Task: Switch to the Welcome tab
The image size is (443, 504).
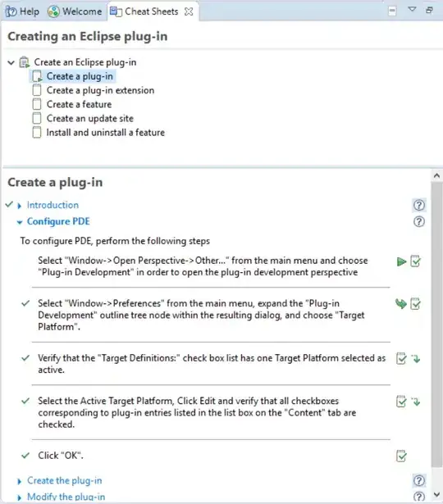Action: [75, 11]
